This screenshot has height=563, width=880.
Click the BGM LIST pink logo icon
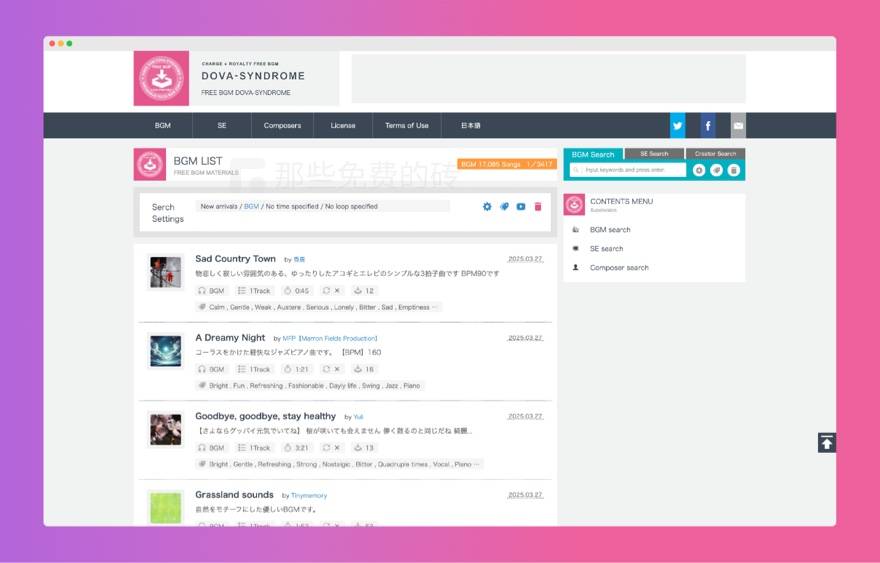150,164
